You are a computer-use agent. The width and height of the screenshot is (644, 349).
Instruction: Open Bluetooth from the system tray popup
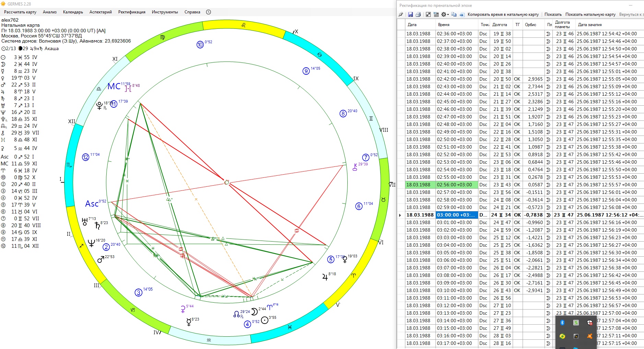click(x=562, y=322)
